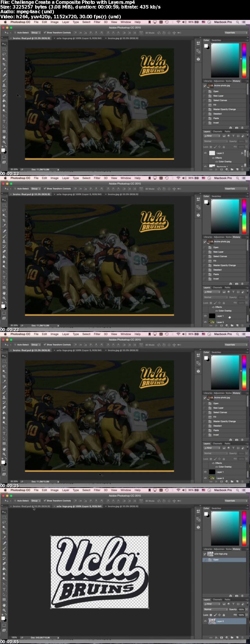The width and height of the screenshot is (250, 644).
Task: Select the Zoom tool in the 00:00:13 frame
Action: coord(4,142)
